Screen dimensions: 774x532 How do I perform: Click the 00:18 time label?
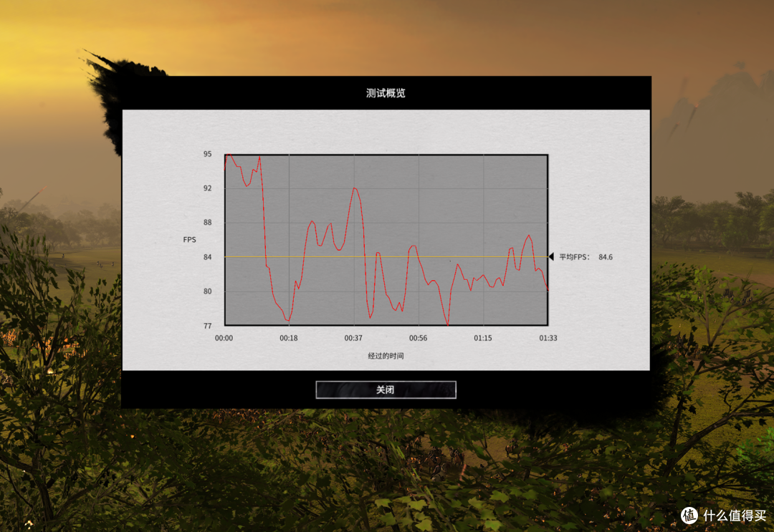coord(288,338)
